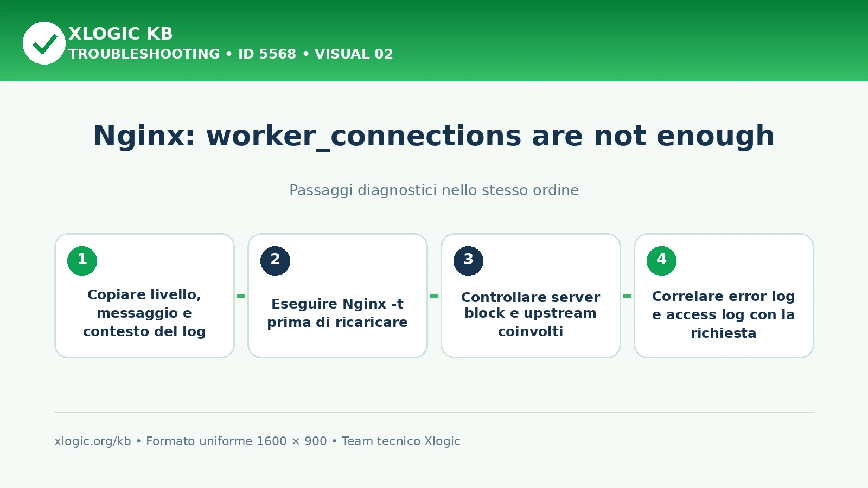This screenshot has height=488, width=868.
Task: Click text Controllare server block e upstream coinvolti
Action: (x=531, y=314)
